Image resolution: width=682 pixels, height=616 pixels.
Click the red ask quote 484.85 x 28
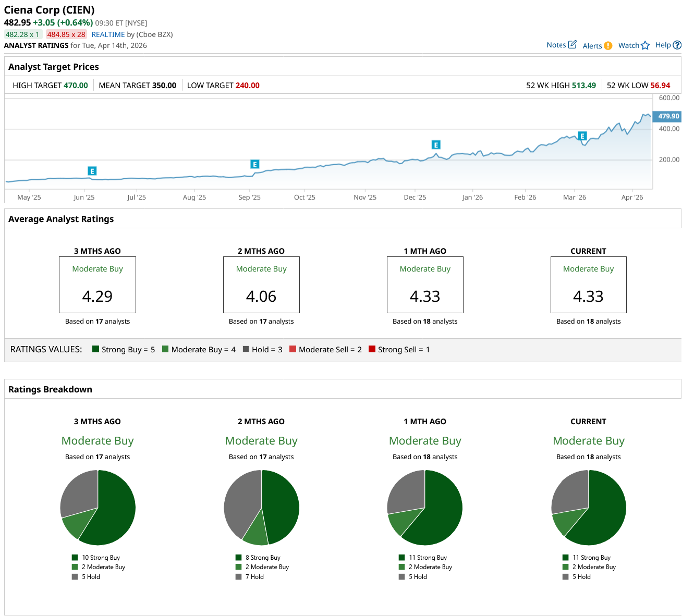tap(66, 34)
